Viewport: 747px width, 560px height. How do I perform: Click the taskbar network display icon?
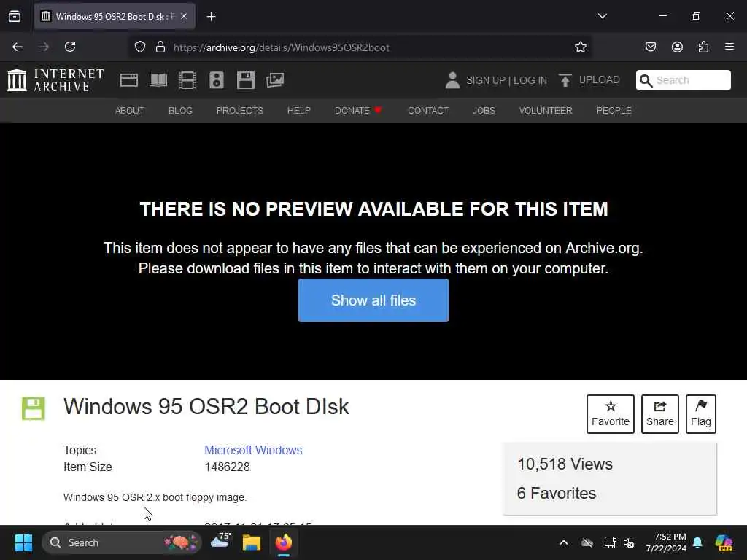point(611,542)
